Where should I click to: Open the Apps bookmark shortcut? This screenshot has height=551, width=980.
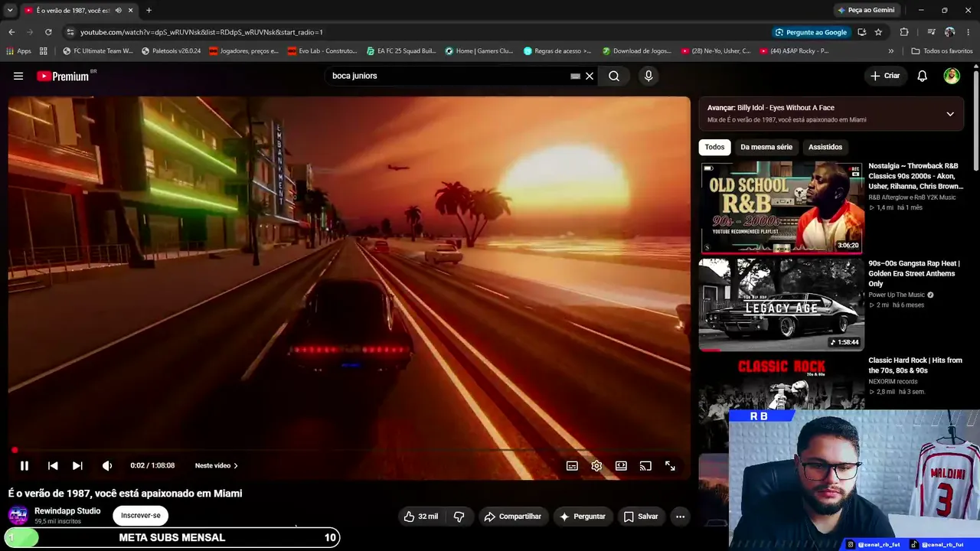pos(18,51)
